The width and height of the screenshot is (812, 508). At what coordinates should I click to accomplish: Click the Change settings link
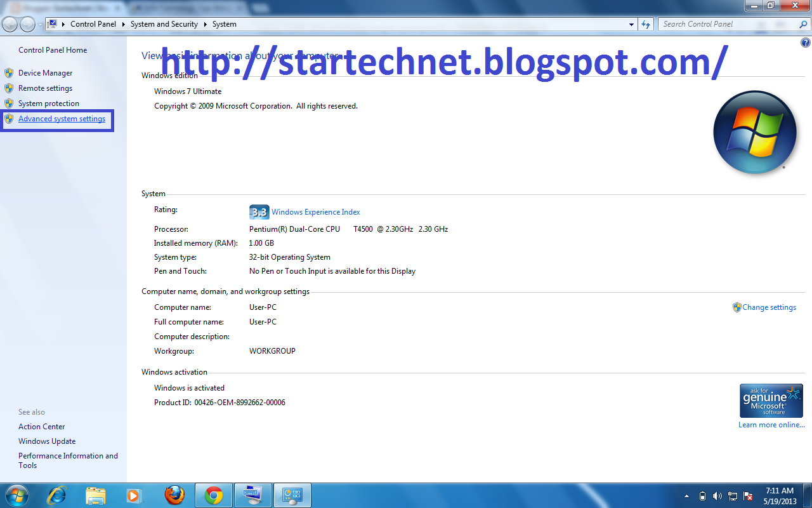click(769, 307)
